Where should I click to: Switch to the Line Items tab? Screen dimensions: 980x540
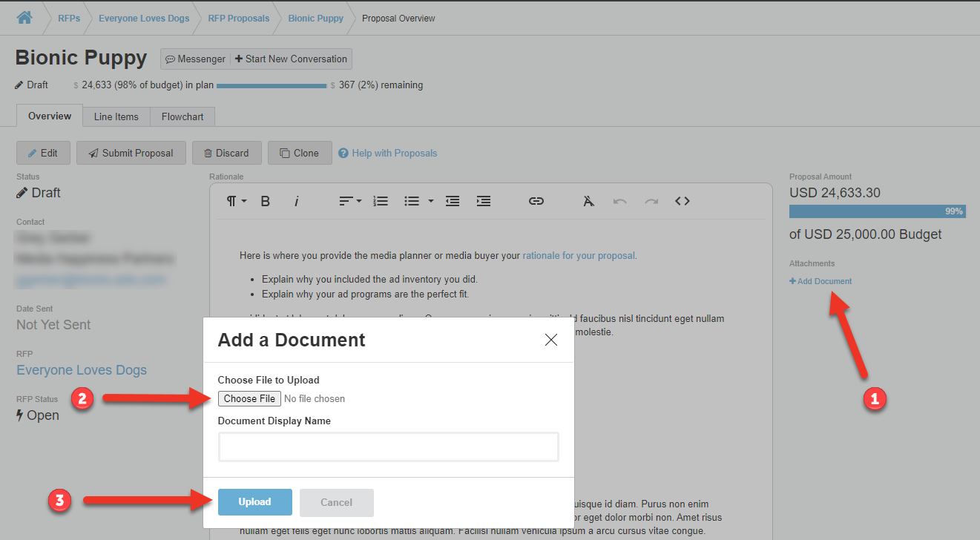click(116, 116)
